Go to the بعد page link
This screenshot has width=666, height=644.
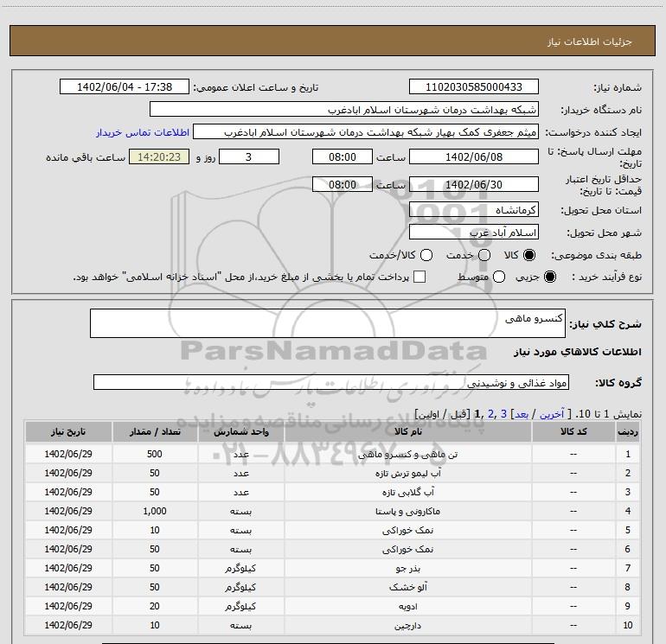coord(522,414)
